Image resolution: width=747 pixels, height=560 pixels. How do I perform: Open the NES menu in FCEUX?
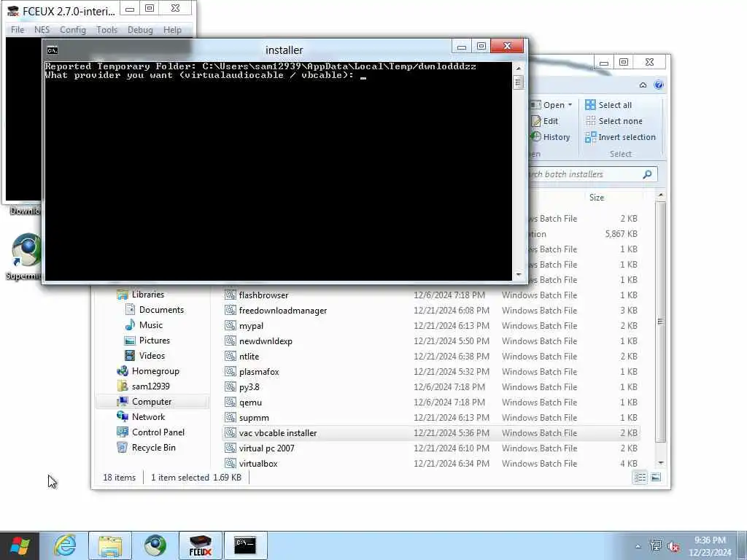pyautogui.click(x=42, y=29)
